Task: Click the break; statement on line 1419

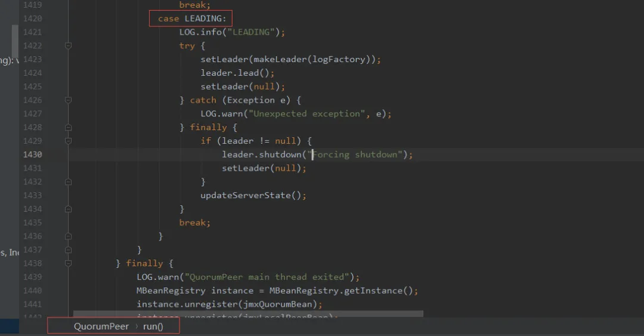Action: 194,5
